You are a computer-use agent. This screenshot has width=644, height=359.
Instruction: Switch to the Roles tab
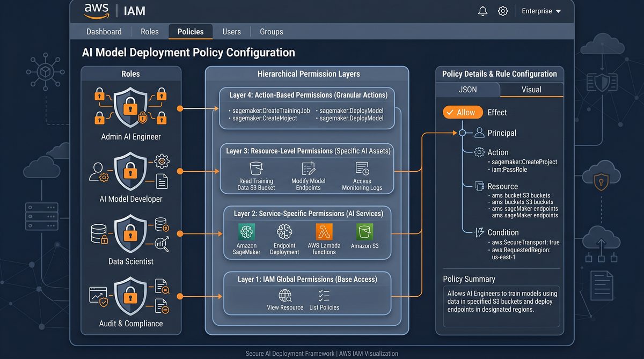tap(150, 32)
